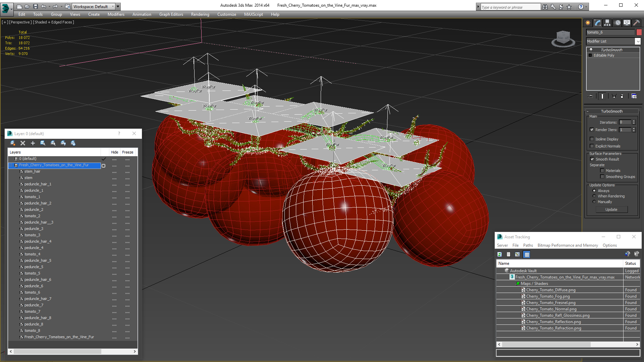Click the Update button in TurboSmooth
The image size is (644, 362).
pos(611,209)
